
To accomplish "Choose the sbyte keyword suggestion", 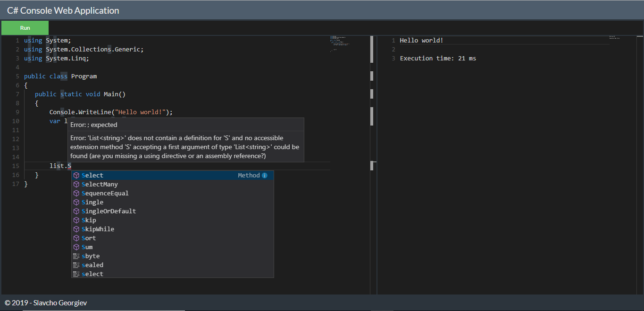I will point(173,256).
